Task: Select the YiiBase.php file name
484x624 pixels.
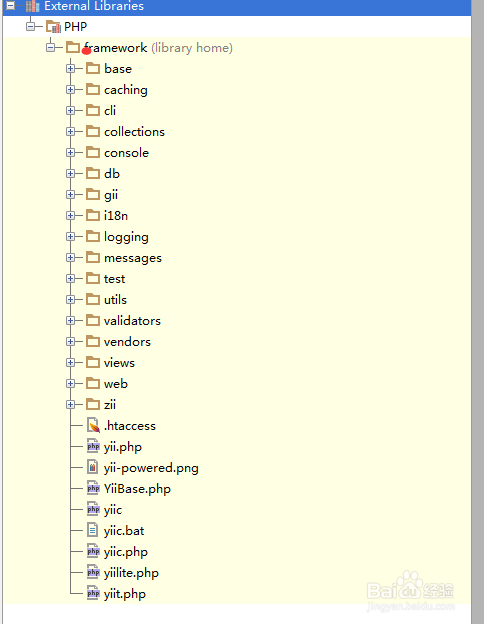Action: pos(137,489)
